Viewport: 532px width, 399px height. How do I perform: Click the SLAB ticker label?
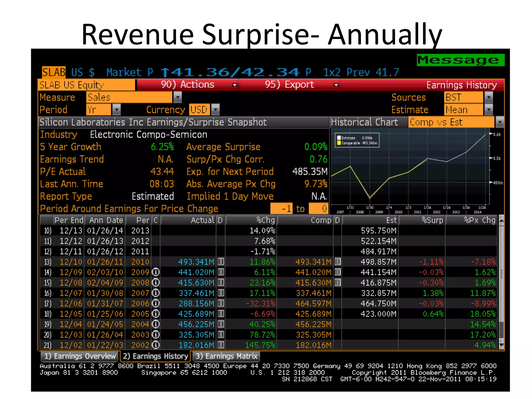[54, 72]
